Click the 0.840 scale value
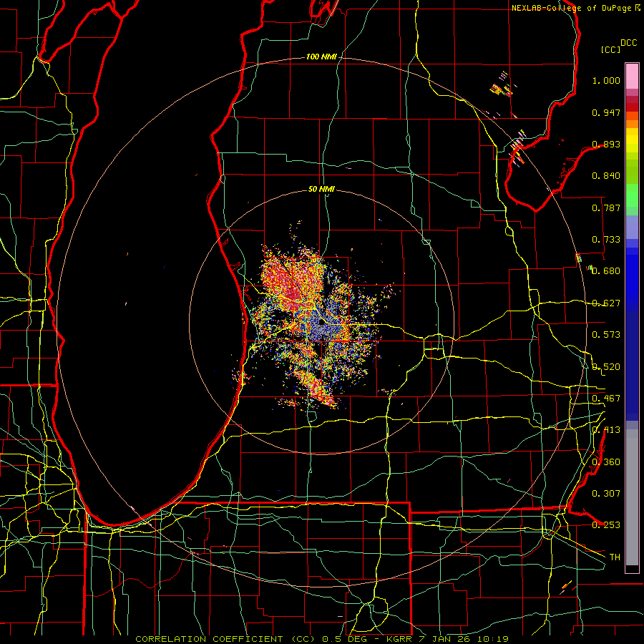 pos(606,176)
